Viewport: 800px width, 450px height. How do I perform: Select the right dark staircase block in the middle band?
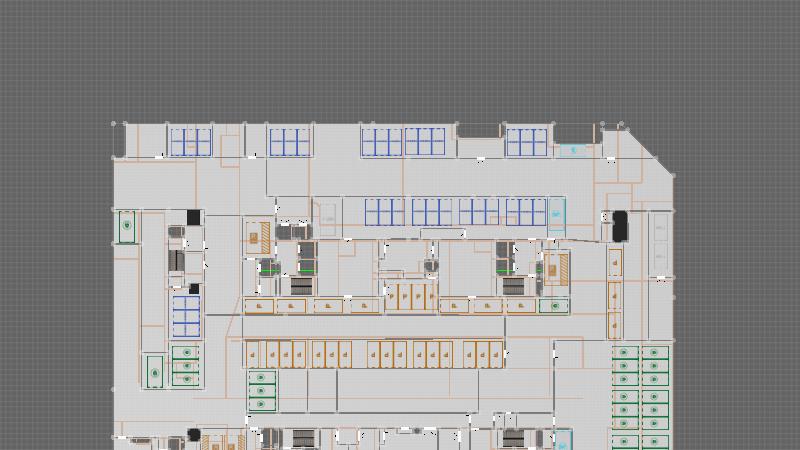[x=514, y=286]
